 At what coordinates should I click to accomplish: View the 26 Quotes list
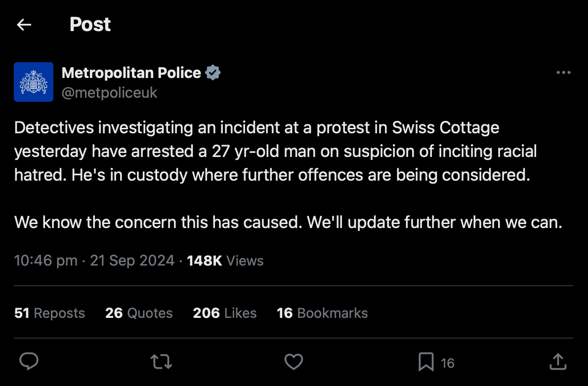139,313
